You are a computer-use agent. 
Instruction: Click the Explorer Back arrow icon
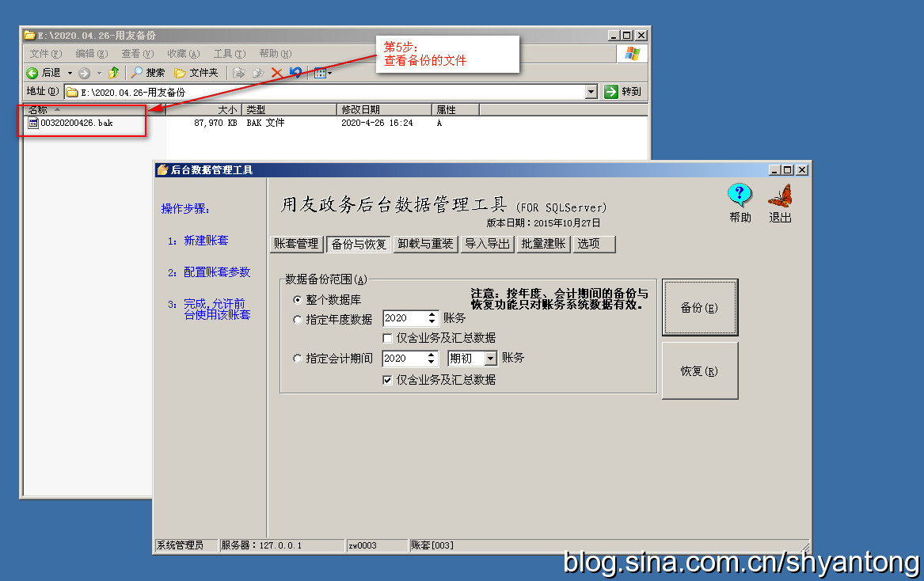32,73
